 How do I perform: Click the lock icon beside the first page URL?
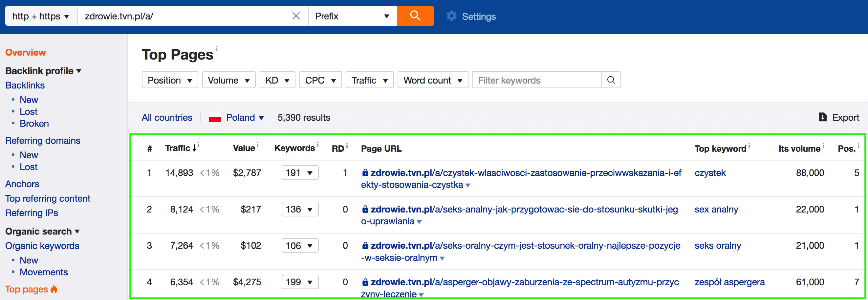[x=365, y=172]
